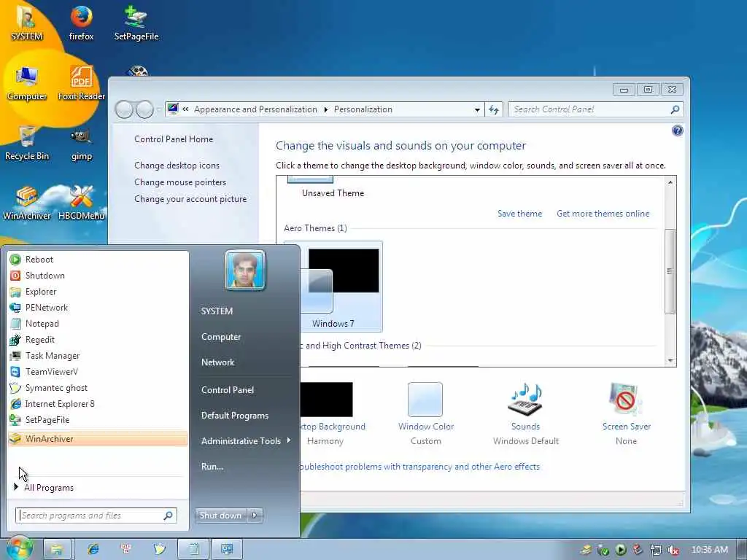Open the HBCDMenu desktop shortcut
The image size is (747, 560).
pyautogui.click(x=82, y=203)
